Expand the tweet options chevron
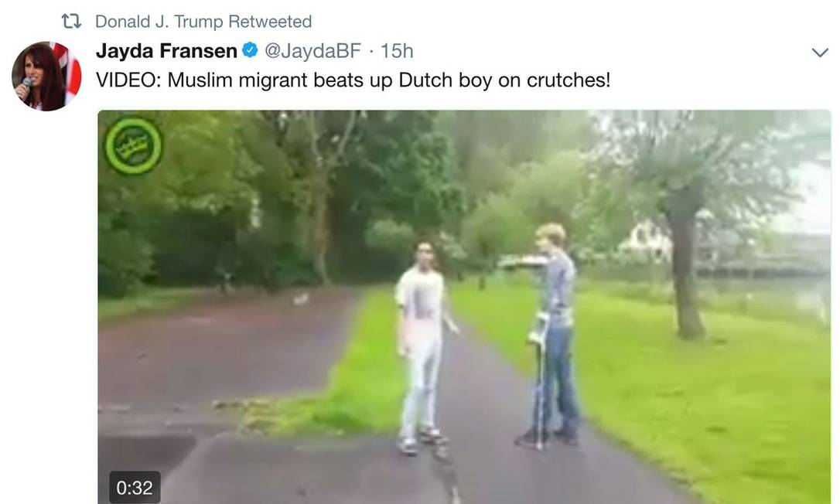Screen dimensions: 840x504 tap(820, 53)
